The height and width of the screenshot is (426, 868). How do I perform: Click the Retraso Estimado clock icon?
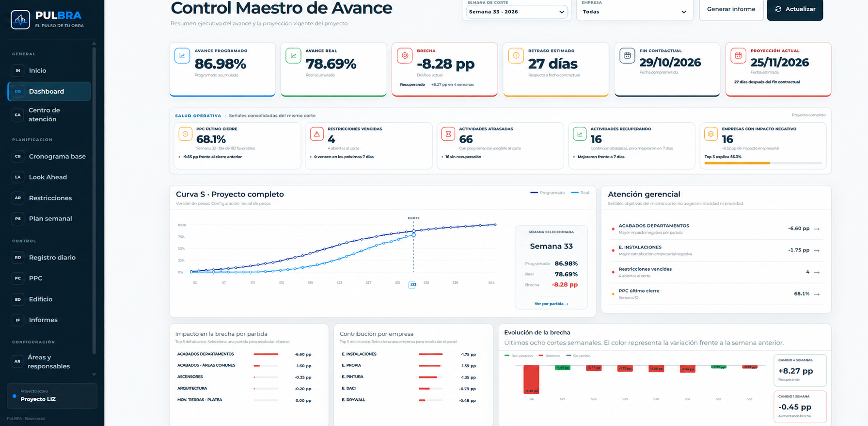(516, 56)
